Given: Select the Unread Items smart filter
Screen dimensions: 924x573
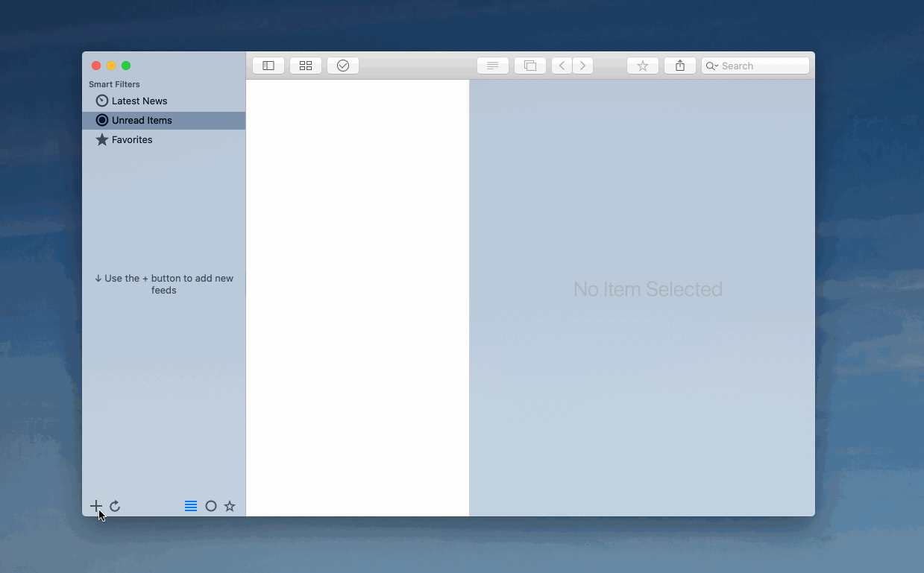Looking at the screenshot, I should pyautogui.click(x=164, y=120).
